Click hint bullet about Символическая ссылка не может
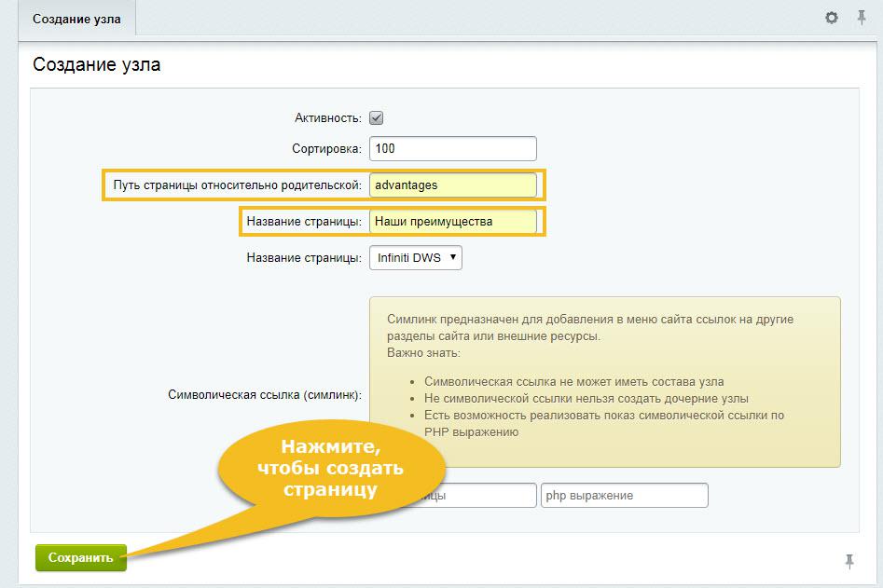Image resolution: width=883 pixels, height=588 pixels. [x=573, y=381]
